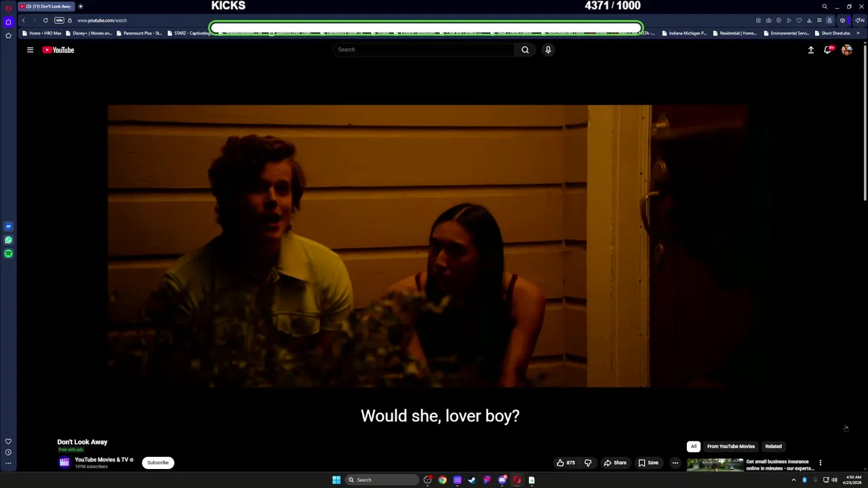Open the small business insurance ad thumbnail
Screen dimensions: 868x488
pos(715,464)
